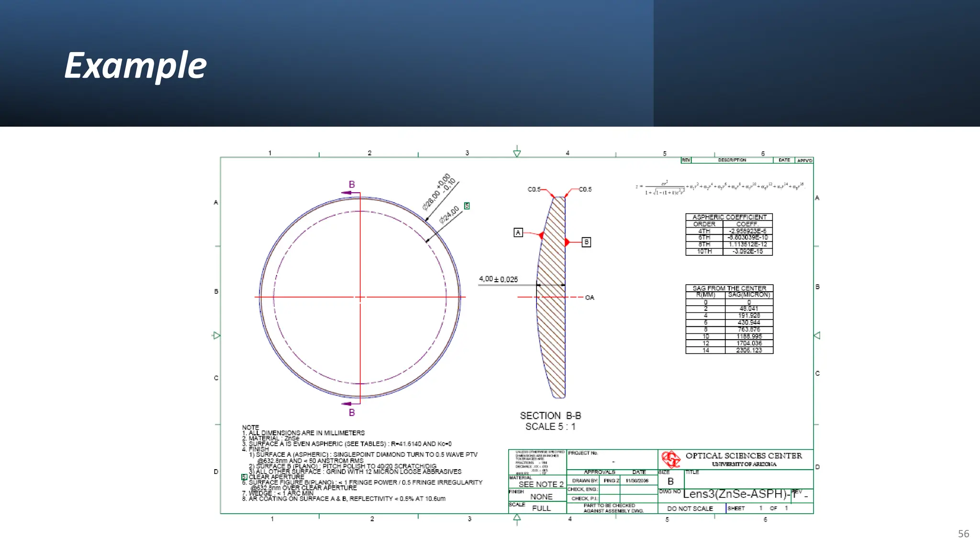
Task: Click the green boxed 5 near Ø24.00 dimension
Action: 467,206
